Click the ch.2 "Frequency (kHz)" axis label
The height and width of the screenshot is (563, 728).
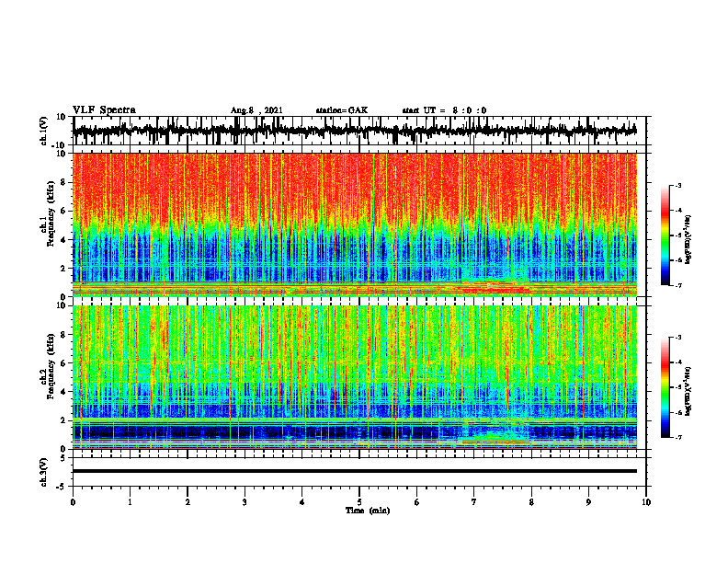[51, 366]
